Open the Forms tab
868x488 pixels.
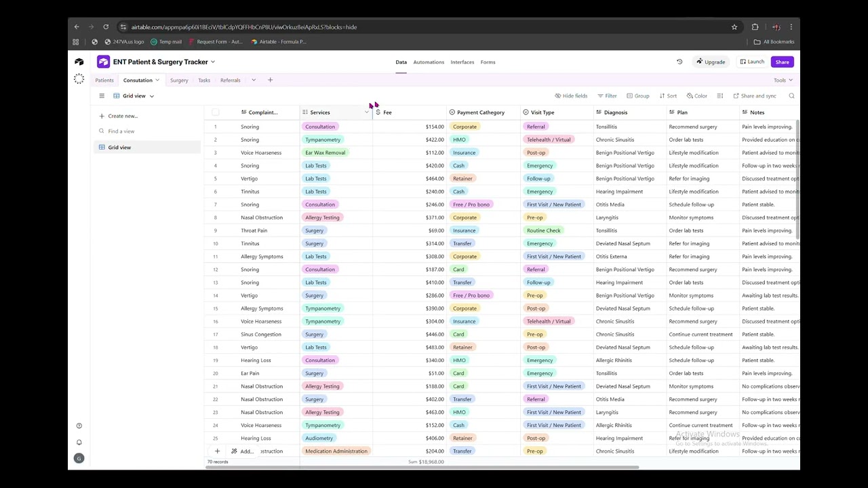(x=488, y=62)
